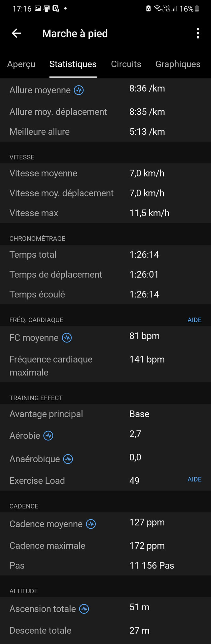The image size is (211, 644).
Task: Select the Statistiques tab
Action: click(x=73, y=64)
